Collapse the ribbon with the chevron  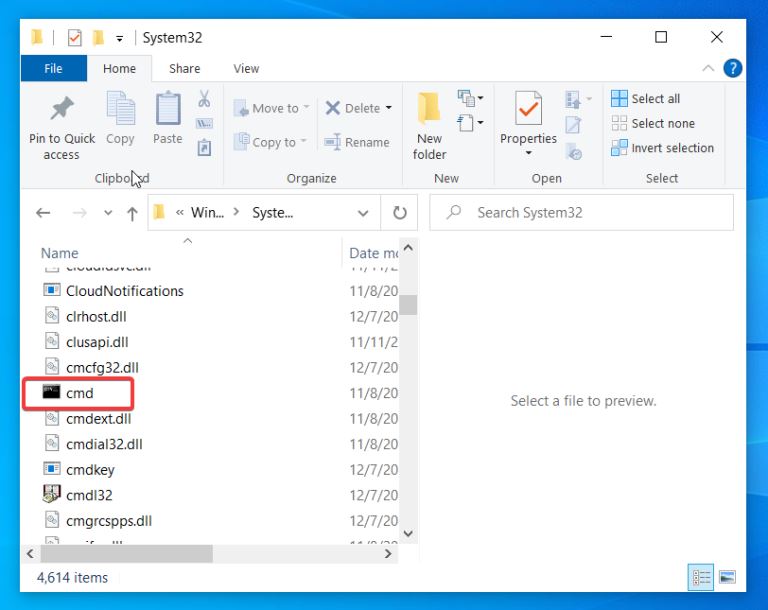(708, 68)
